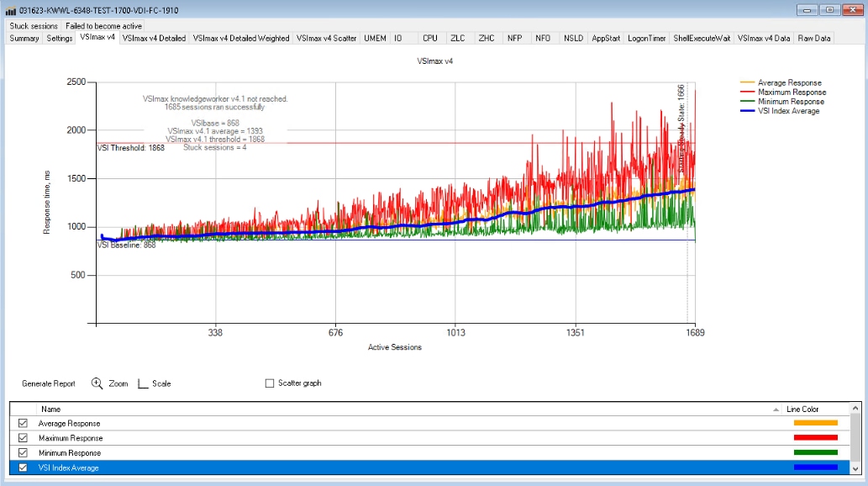Click the orange Average Response color bar
Screen dimensions: 868x486
tap(817, 423)
